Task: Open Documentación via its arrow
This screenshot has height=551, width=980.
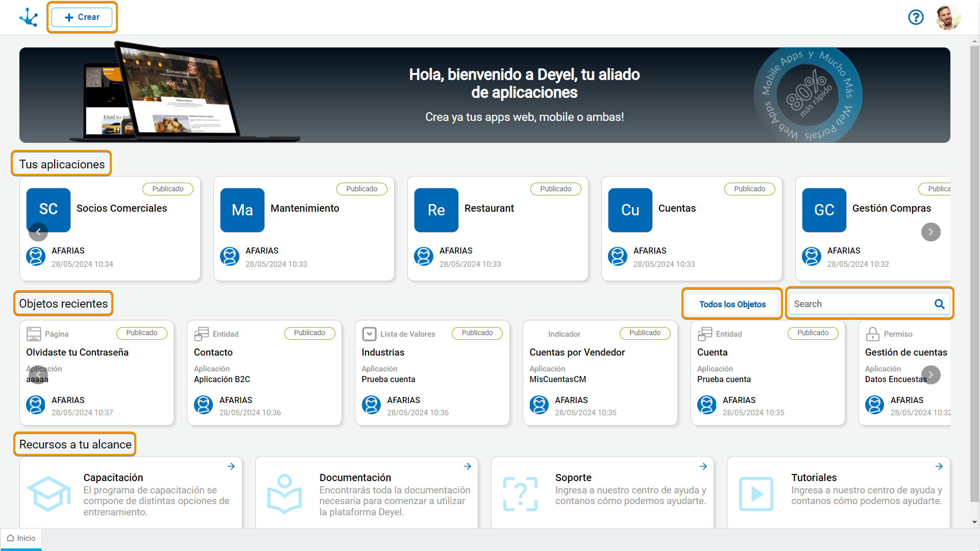Action: [468, 466]
